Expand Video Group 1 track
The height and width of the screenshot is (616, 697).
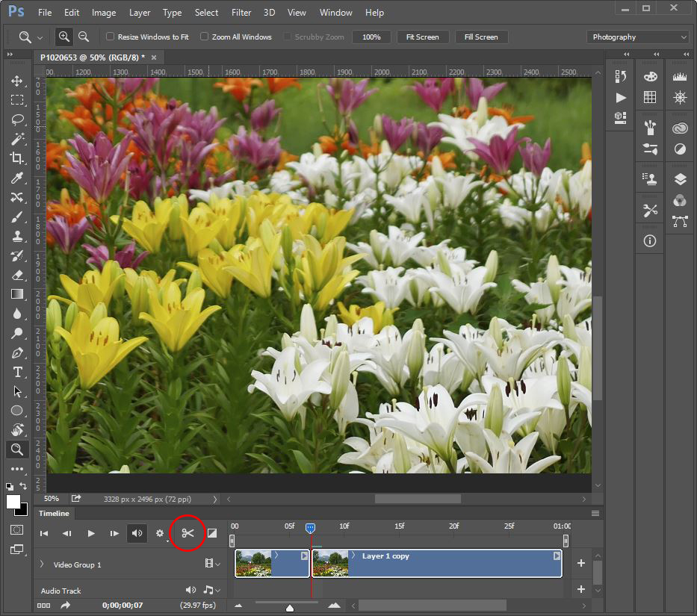point(42,564)
